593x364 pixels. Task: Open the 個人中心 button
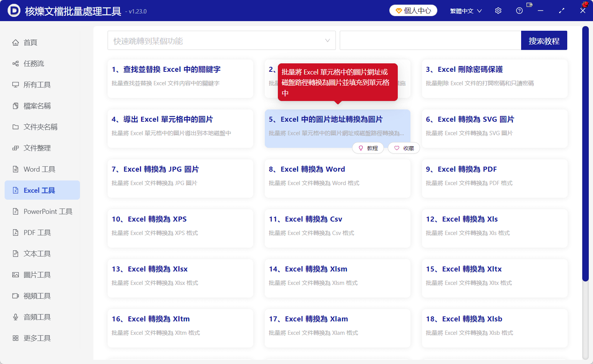click(x=414, y=10)
